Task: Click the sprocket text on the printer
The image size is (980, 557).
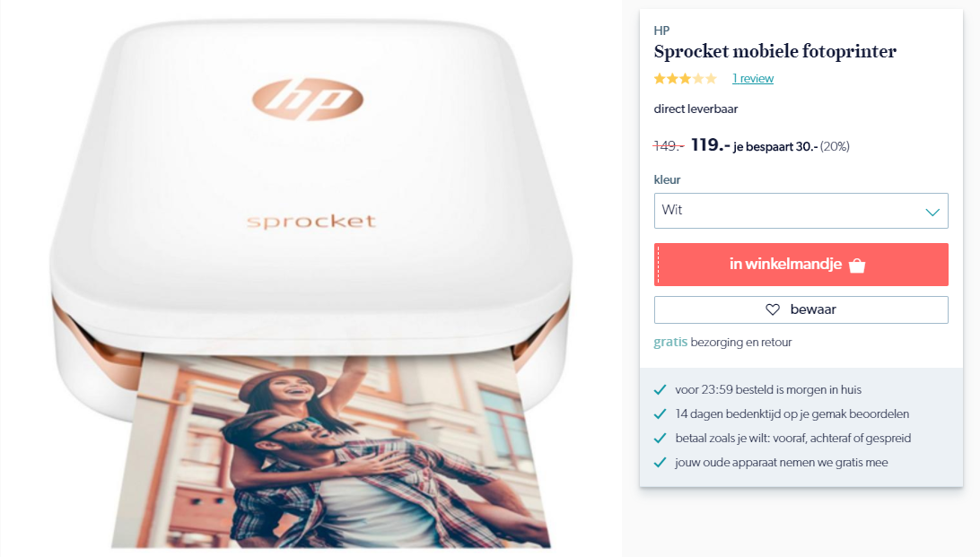Action: tap(311, 221)
